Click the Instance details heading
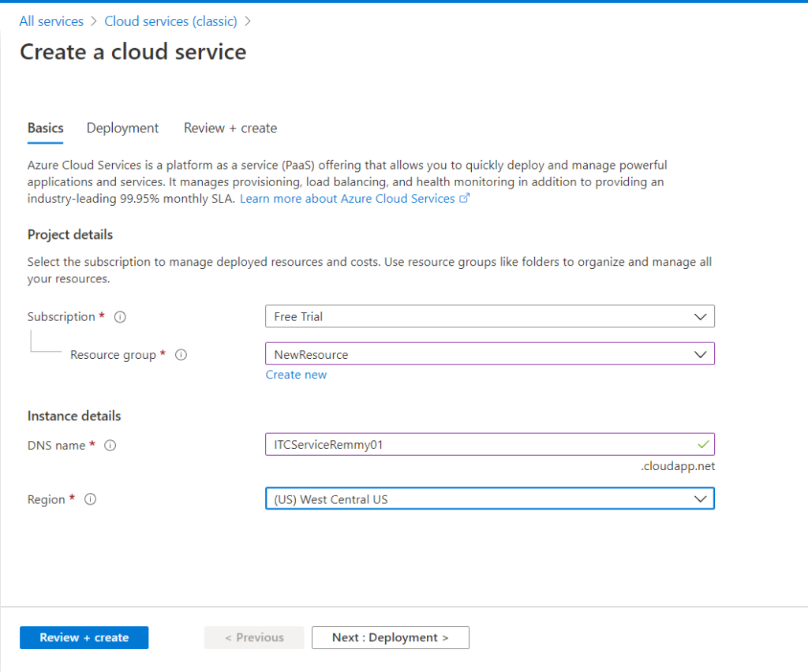Screen dimensions: 808x672 (x=74, y=416)
